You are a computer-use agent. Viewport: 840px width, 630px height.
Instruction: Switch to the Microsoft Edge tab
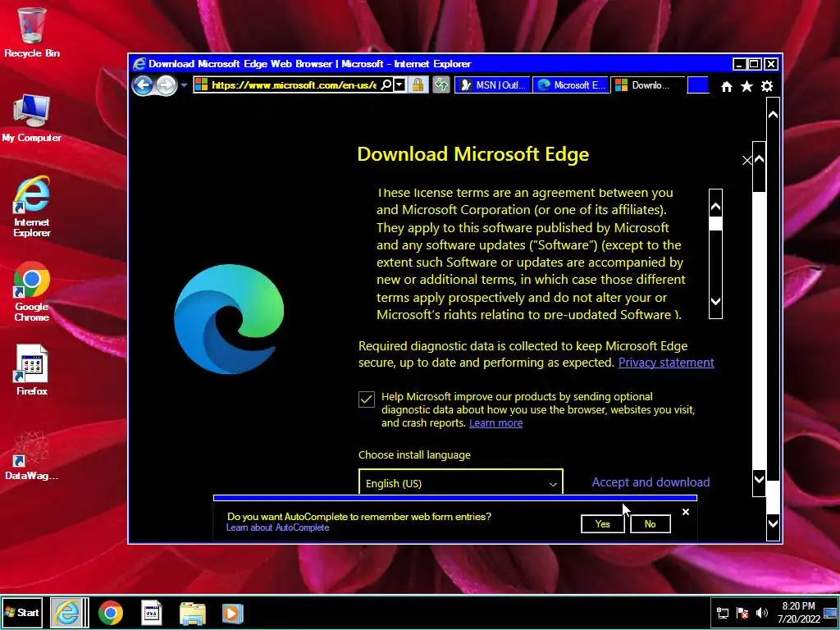[571, 84]
